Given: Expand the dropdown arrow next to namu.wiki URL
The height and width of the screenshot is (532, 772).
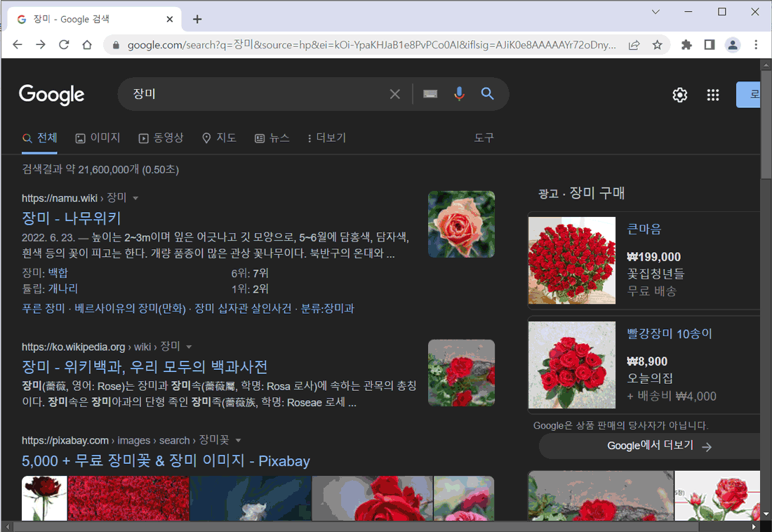Looking at the screenshot, I should [x=135, y=198].
